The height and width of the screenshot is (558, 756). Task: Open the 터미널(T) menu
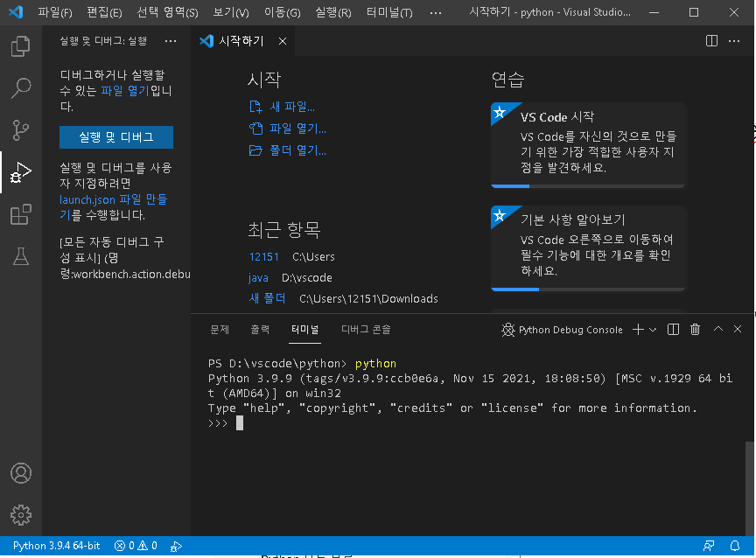[x=389, y=12]
